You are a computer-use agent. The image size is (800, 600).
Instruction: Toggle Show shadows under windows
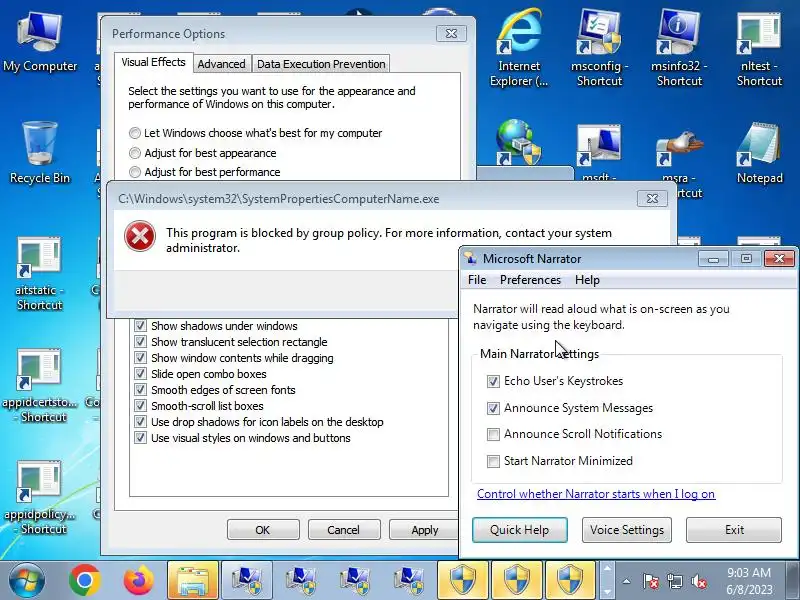[140, 326]
